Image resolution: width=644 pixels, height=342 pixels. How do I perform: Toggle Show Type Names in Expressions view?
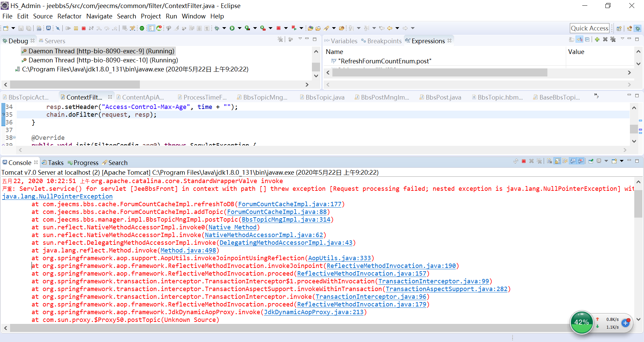572,40
